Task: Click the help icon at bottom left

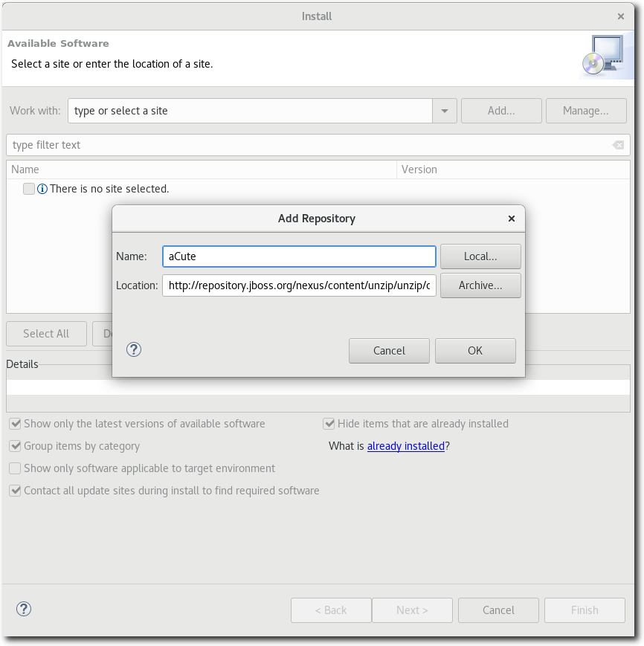Action: [x=23, y=609]
